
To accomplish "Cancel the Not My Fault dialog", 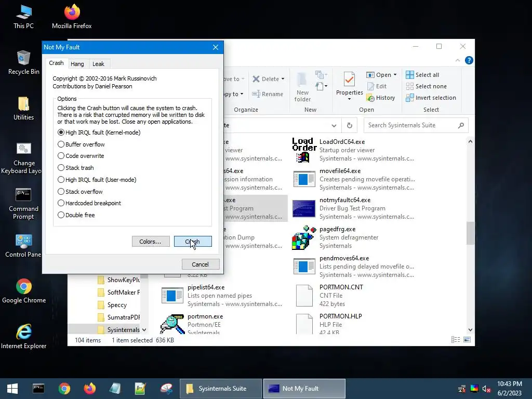I will [x=200, y=264].
